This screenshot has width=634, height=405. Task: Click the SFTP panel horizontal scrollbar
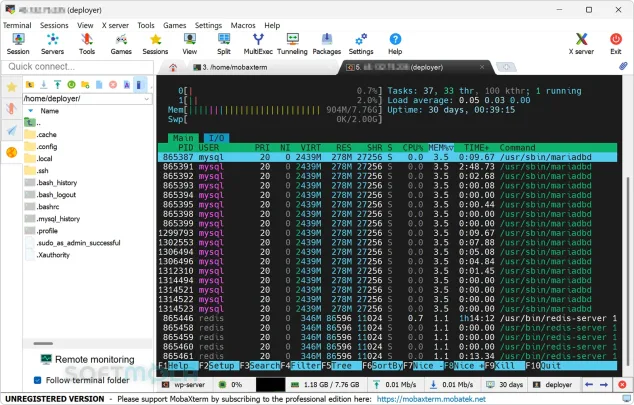coord(43,344)
